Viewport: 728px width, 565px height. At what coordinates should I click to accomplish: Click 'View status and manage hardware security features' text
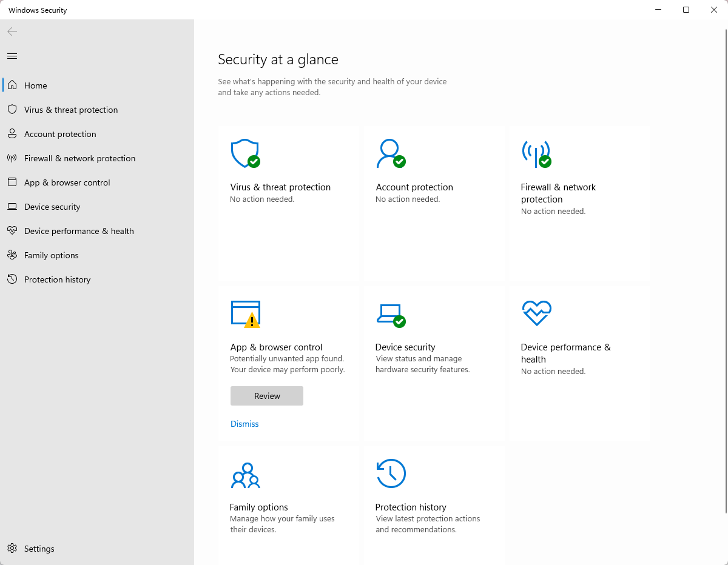[423, 364]
